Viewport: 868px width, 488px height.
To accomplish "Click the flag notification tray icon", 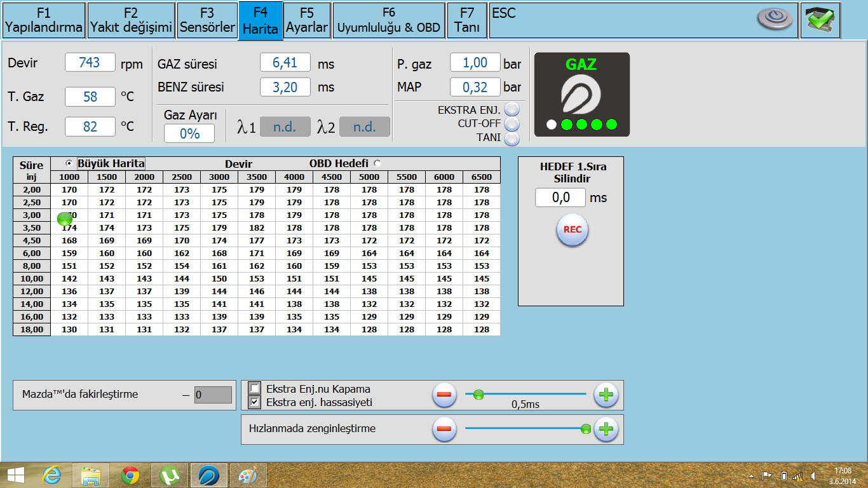I will (x=767, y=476).
